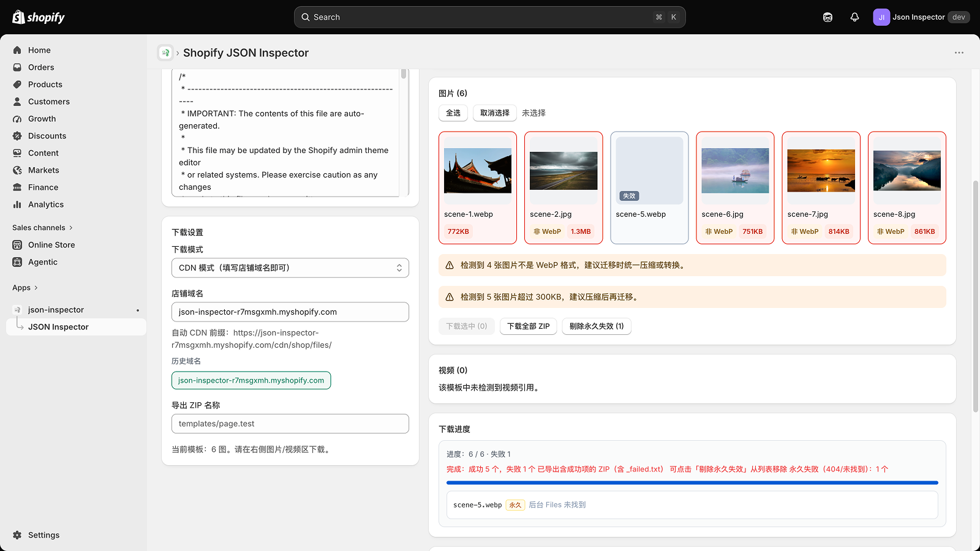The height and width of the screenshot is (551, 980).
Task: Toggle selection of scene-6.jpg image
Action: (x=735, y=188)
